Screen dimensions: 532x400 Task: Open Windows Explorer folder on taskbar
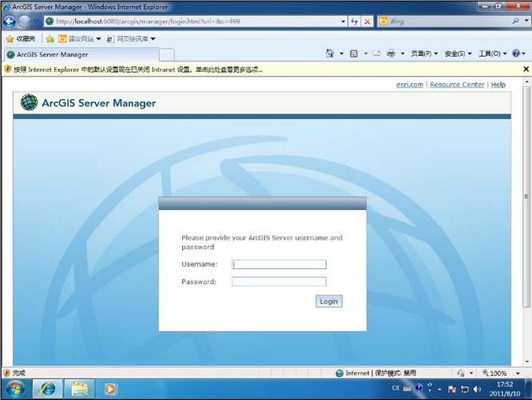79,389
